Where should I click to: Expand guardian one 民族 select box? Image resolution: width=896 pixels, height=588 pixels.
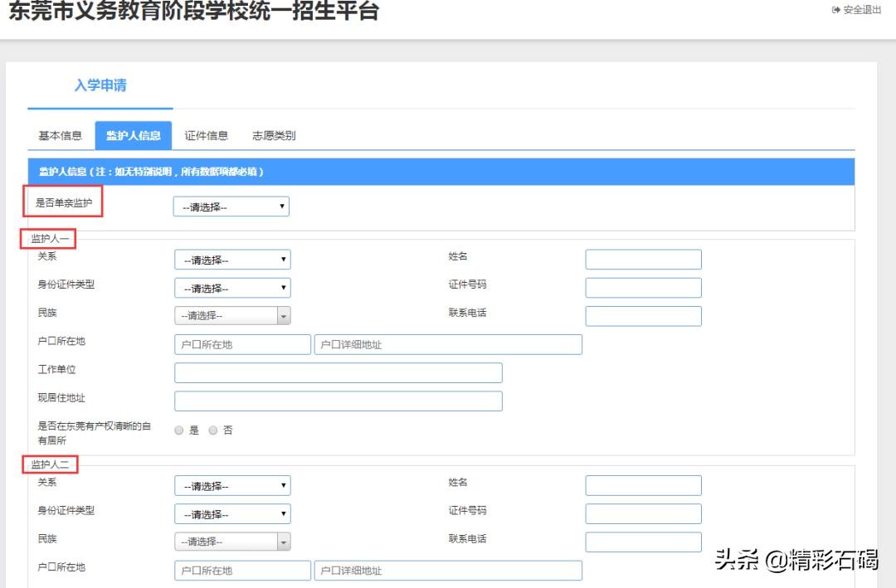232,316
